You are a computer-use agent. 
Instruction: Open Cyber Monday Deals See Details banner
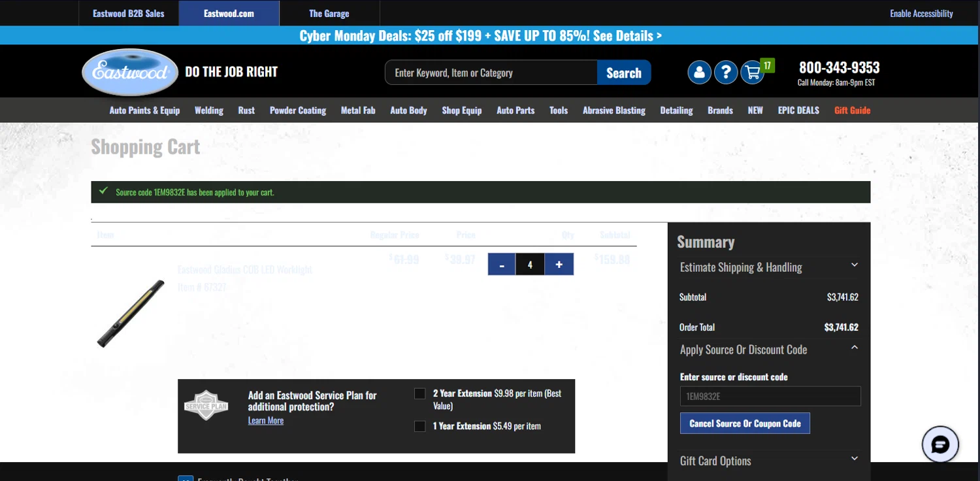pos(480,35)
